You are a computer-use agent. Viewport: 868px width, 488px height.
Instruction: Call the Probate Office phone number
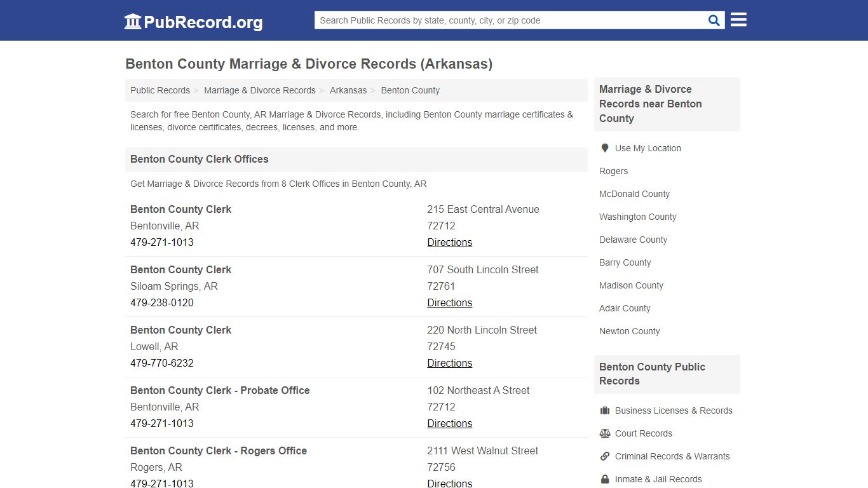[x=162, y=423]
